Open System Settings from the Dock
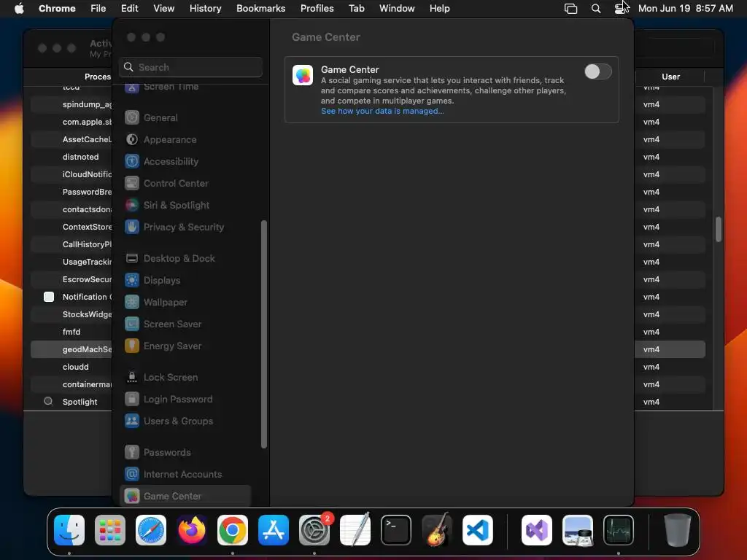747x560 pixels. (314, 530)
